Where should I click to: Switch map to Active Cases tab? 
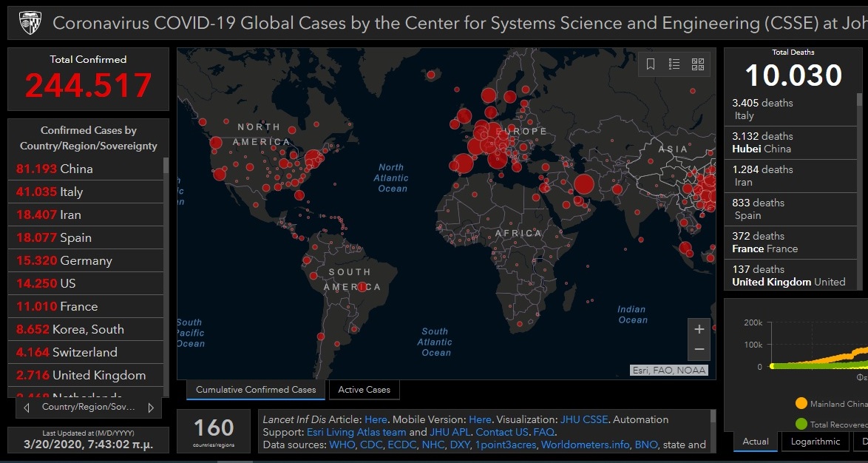point(364,390)
